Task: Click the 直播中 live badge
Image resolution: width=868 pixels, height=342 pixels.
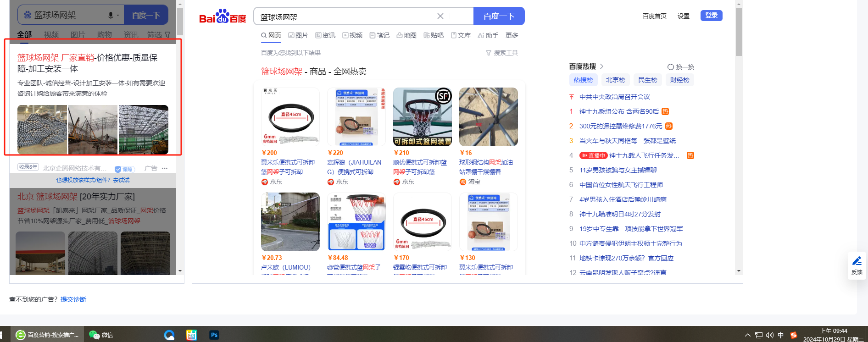Action: coord(593,155)
